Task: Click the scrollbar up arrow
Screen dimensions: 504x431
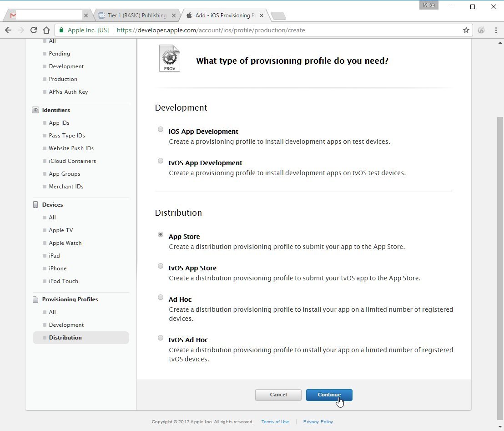Action: point(500,42)
